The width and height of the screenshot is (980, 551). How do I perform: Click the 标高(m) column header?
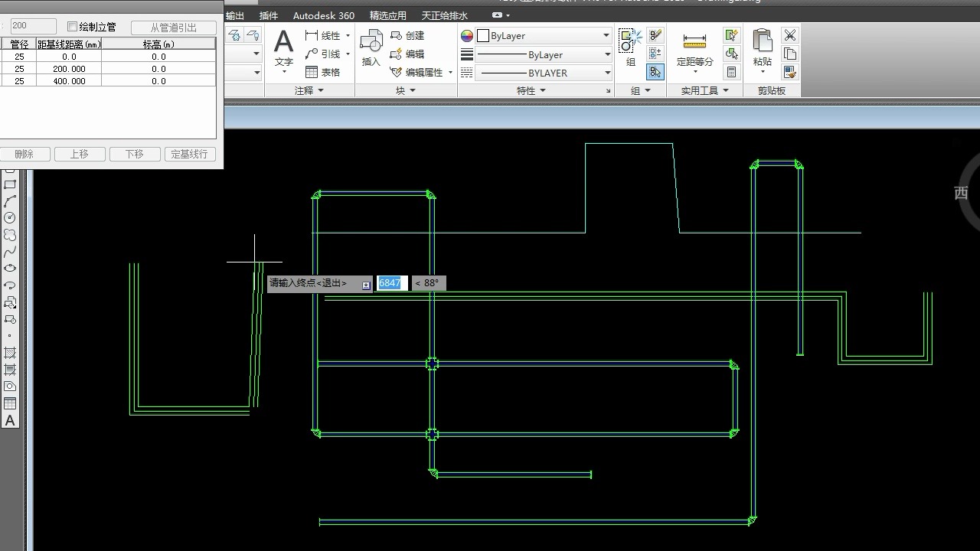pos(158,44)
